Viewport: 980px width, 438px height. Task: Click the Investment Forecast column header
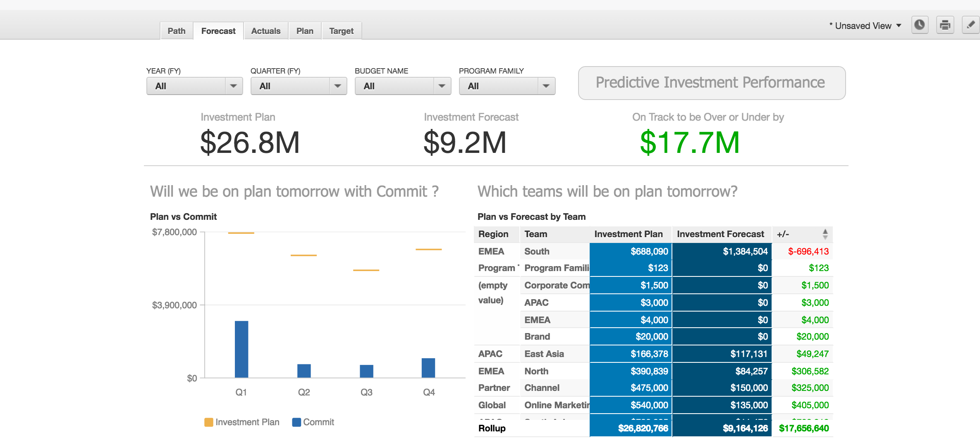pyautogui.click(x=720, y=234)
